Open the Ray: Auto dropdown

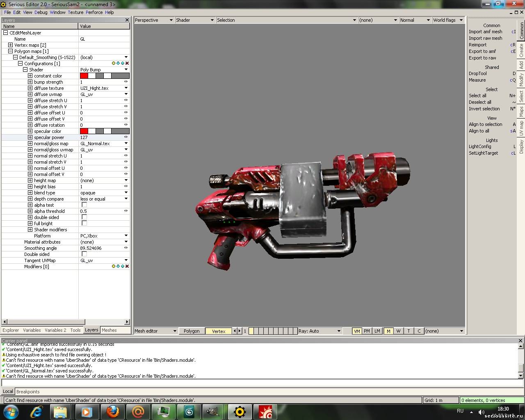pos(320,331)
